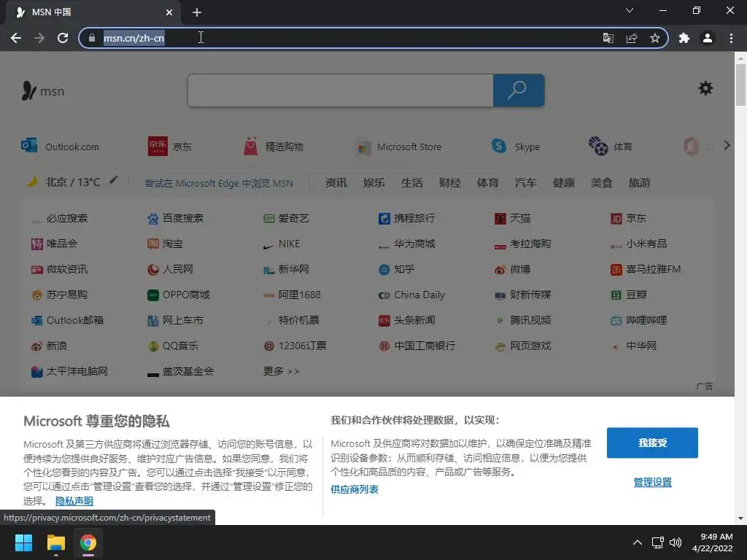Open a new browser tab
The width and height of the screenshot is (747, 560).
[x=197, y=12]
